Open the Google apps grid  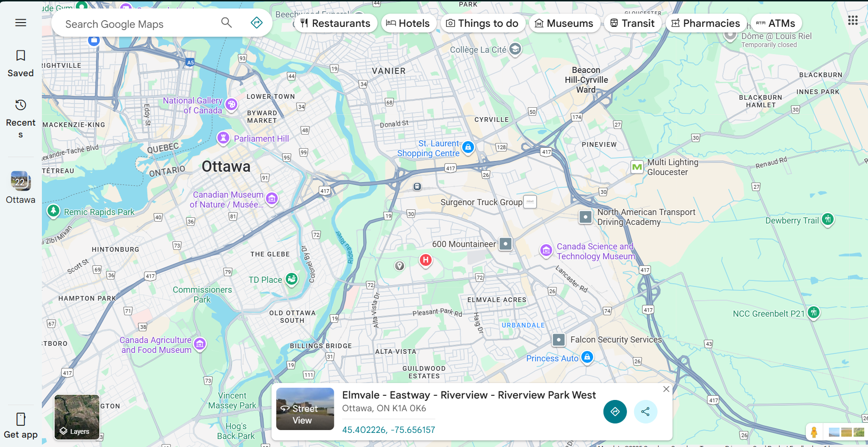[x=852, y=20]
